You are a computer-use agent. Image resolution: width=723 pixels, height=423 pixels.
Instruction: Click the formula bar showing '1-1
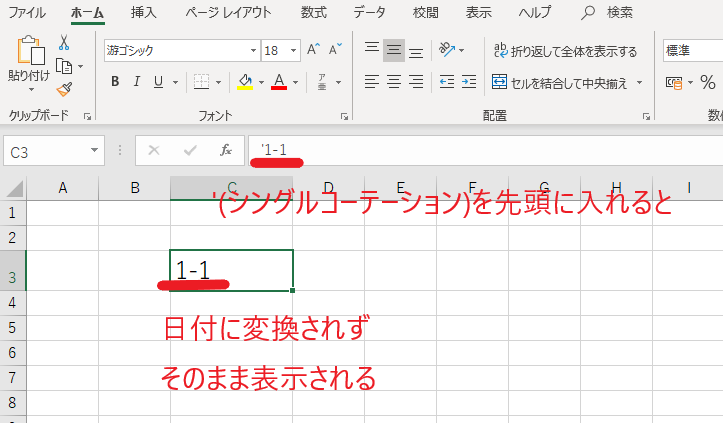(x=486, y=150)
